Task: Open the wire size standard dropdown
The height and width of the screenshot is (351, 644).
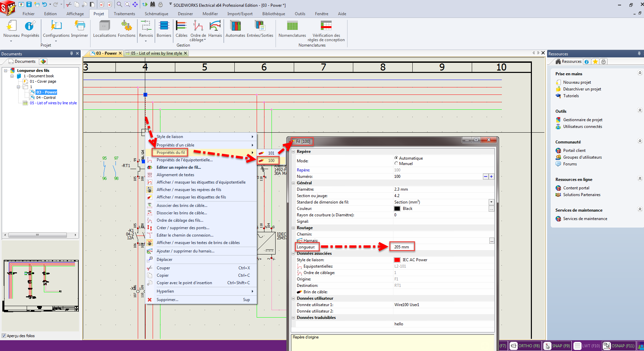Action: (x=491, y=202)
